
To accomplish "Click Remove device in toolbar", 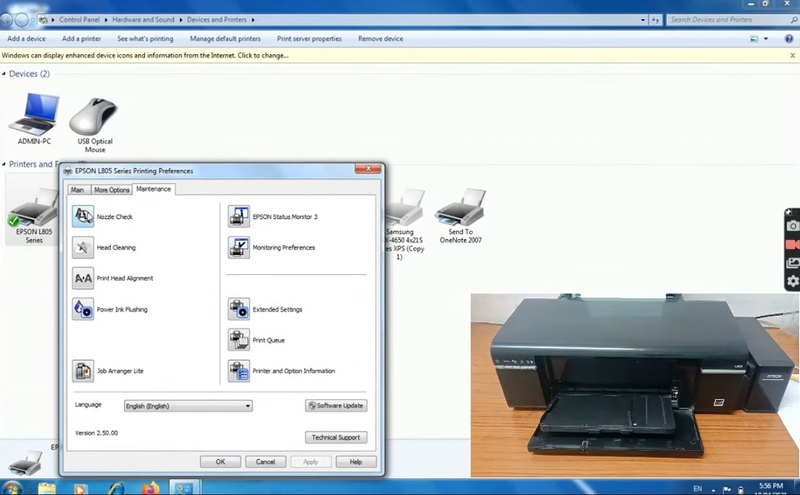I will 381,39.
